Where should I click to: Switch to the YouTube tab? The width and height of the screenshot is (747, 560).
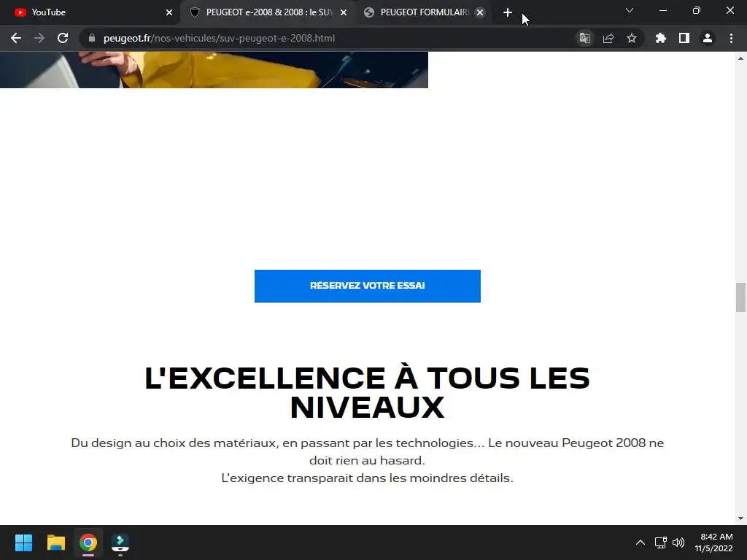(90, 12)
